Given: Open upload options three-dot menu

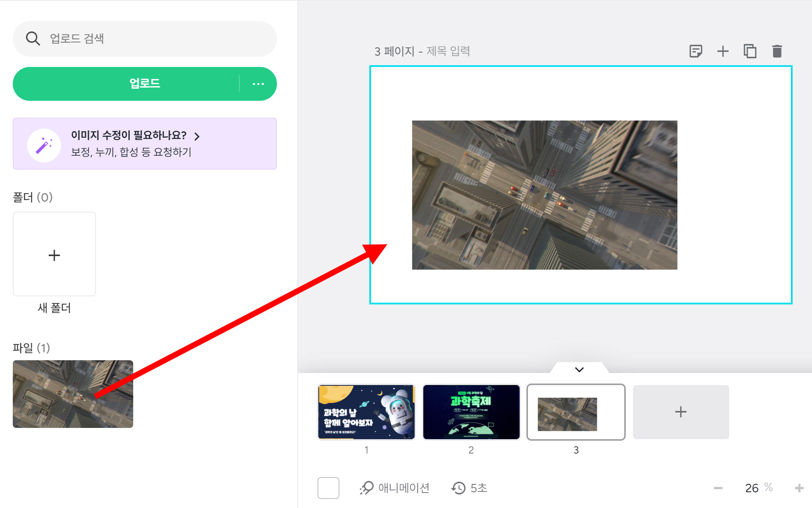Looking at the screenshot, I should click(258, 84).
